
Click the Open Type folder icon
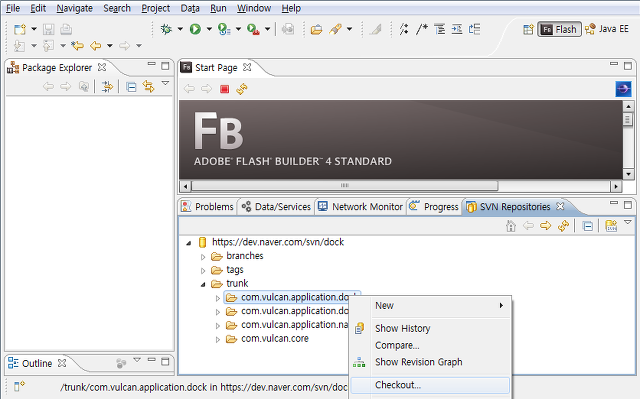(316, 29)
